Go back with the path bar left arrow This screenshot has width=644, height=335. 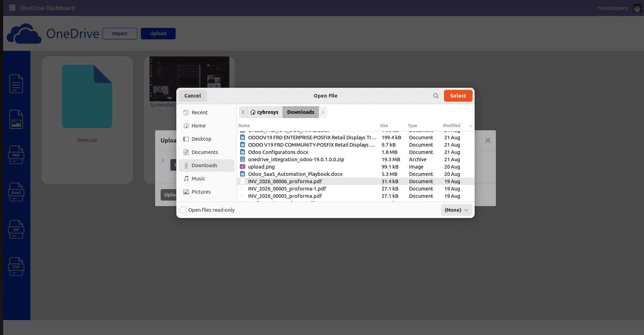point(243,112)
